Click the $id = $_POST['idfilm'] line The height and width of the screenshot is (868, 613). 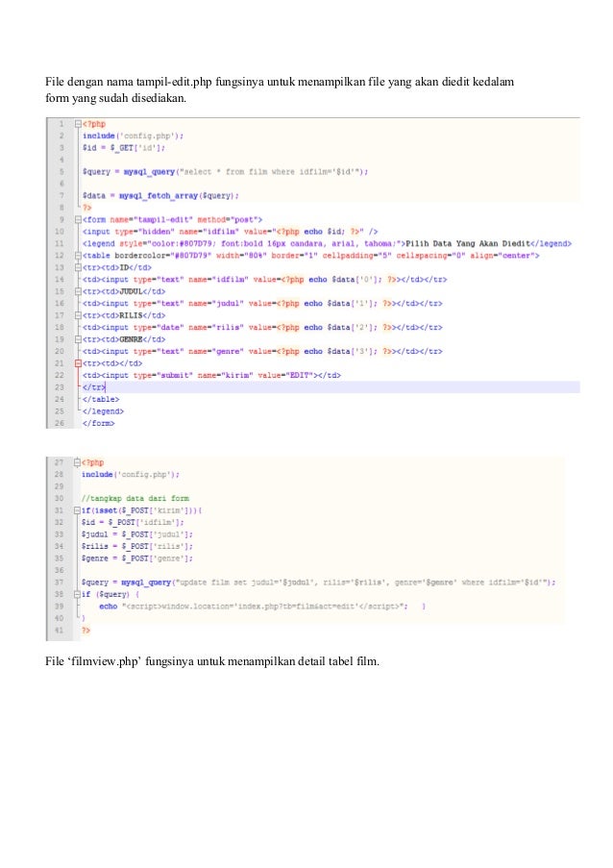[133, 523]
